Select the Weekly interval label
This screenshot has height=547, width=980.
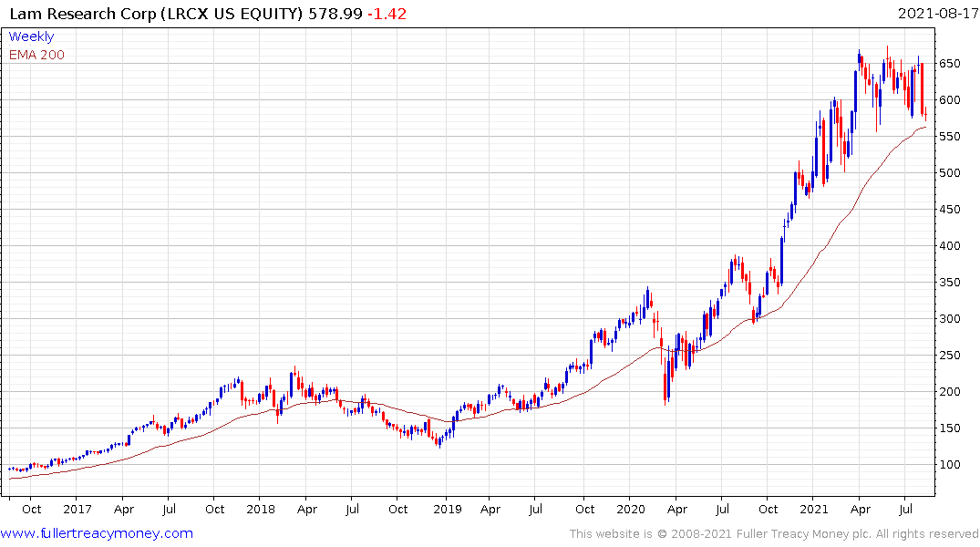click(31, 36)
